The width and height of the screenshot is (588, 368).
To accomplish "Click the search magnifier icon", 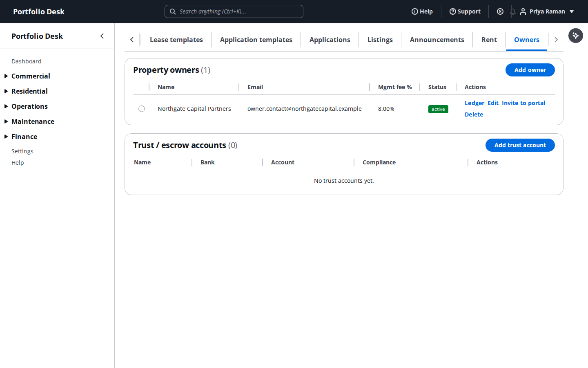I will (x=173, y=11).
